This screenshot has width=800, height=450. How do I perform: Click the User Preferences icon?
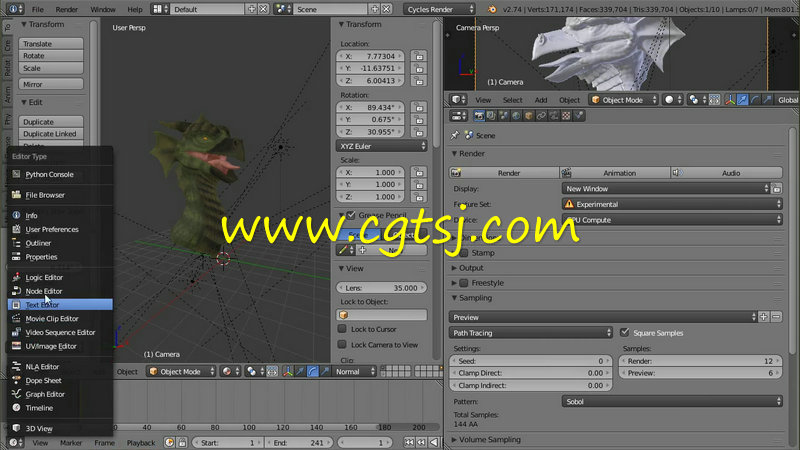pos(16,229)
